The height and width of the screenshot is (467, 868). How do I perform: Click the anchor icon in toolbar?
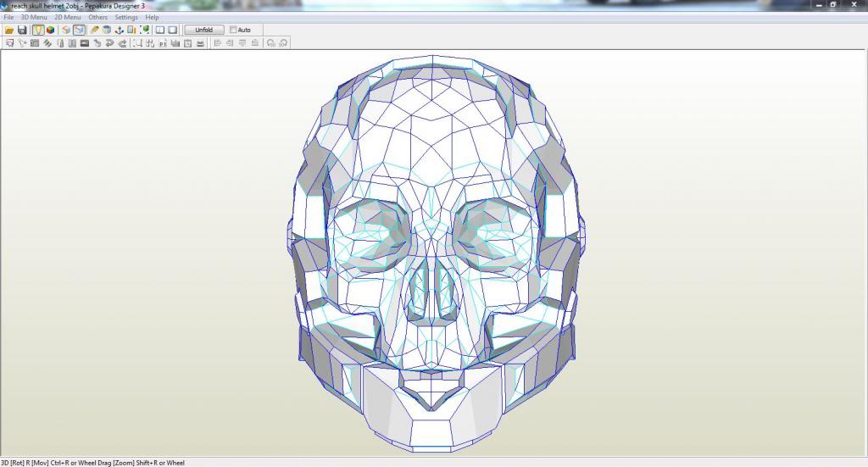119,30
